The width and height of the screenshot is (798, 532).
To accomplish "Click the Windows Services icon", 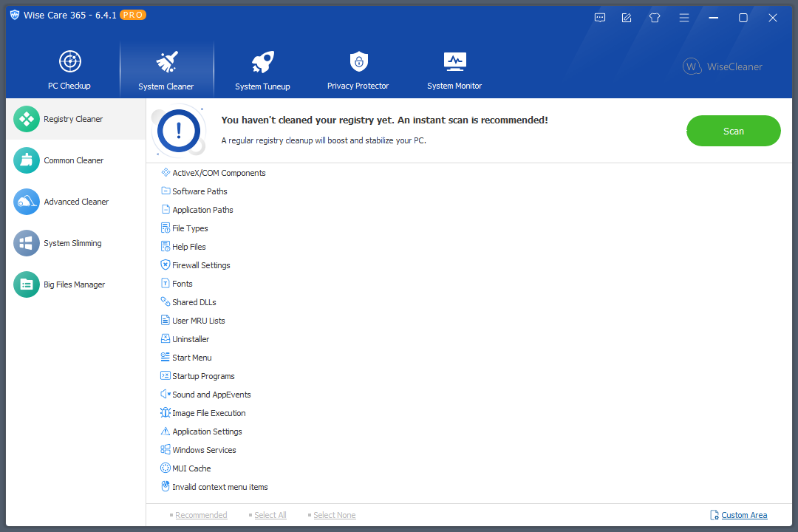I will pyautogui.click(x=166, y=449).
